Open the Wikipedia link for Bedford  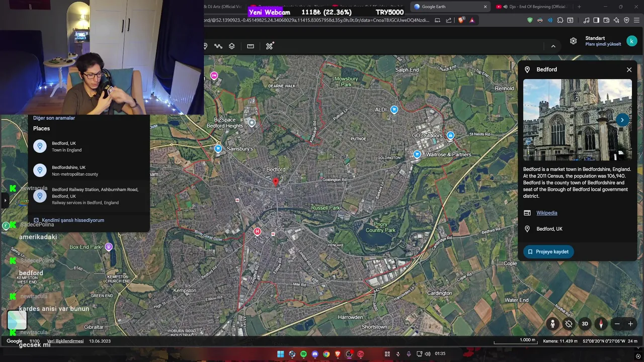(x=546, y=213)
